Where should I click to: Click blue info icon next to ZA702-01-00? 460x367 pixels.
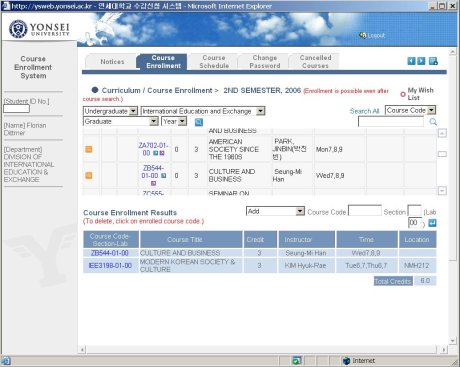pyautogui.click(x=156, y=153)
